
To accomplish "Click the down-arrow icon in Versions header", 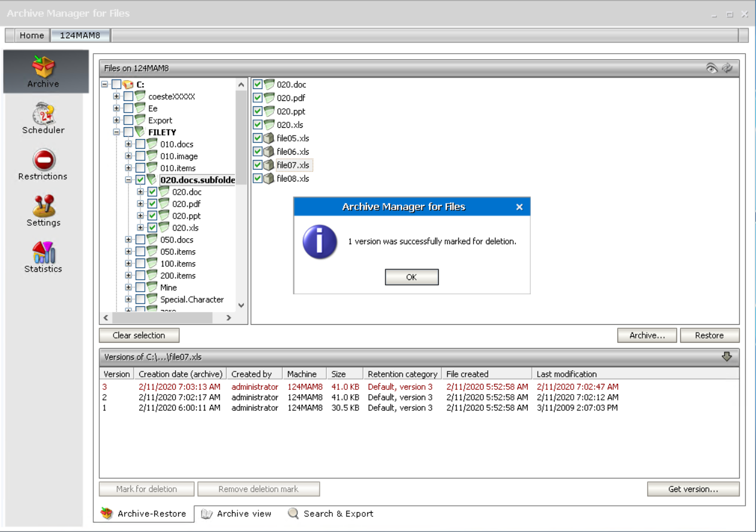I will [727, 356].
